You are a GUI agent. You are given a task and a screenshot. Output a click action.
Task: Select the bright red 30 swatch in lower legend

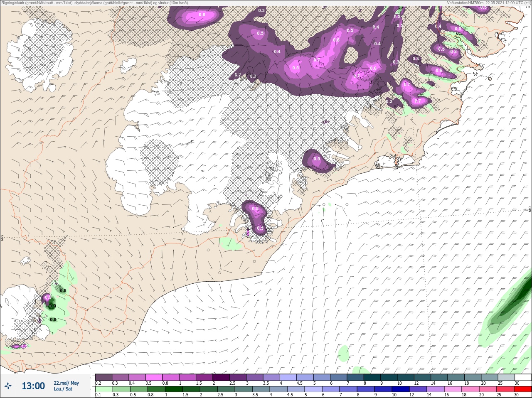(523, 390)
